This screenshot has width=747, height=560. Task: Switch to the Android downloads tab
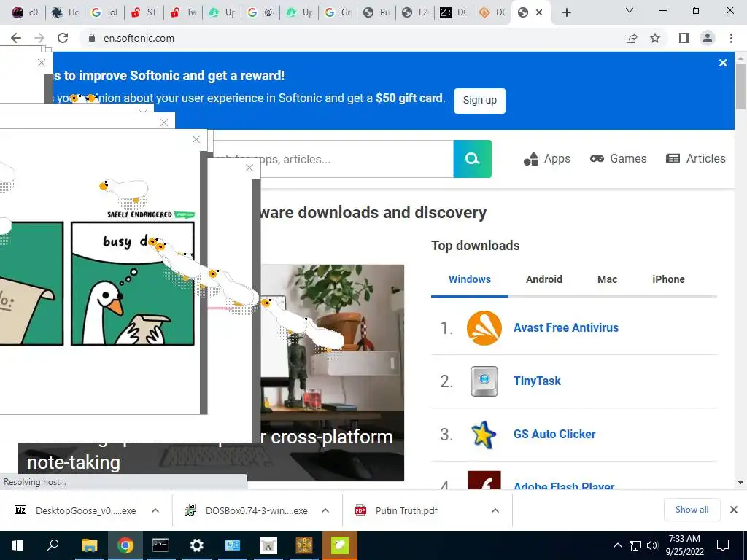coord(544,279)
